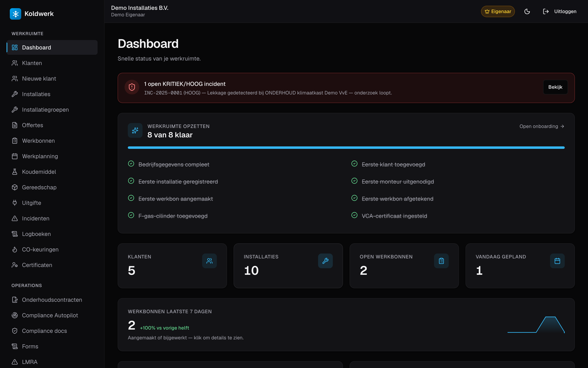Click the sparkles icon in onboarding card
This screenshot has width=588, height=368.
tap(135, 130)
